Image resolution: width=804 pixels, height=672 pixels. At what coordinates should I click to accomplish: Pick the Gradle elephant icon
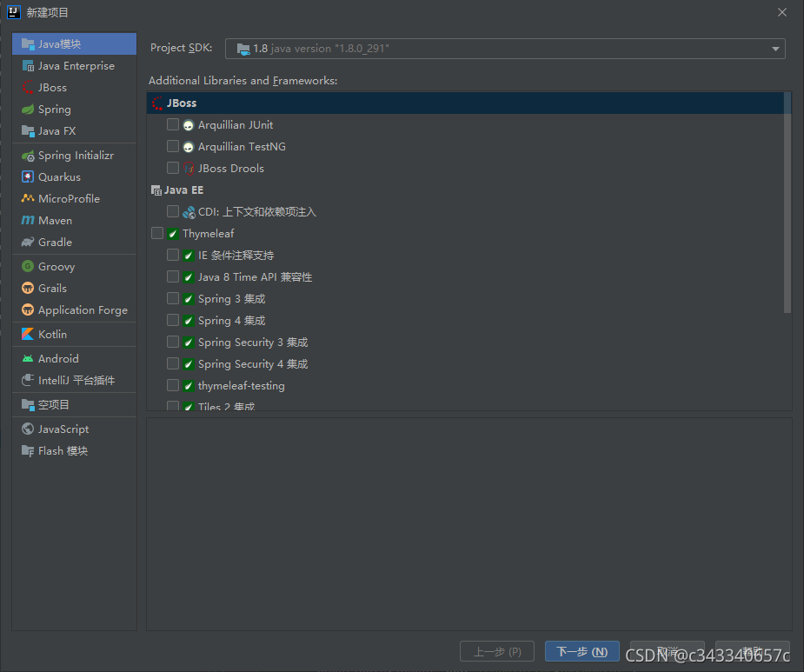tap(28, 243)
